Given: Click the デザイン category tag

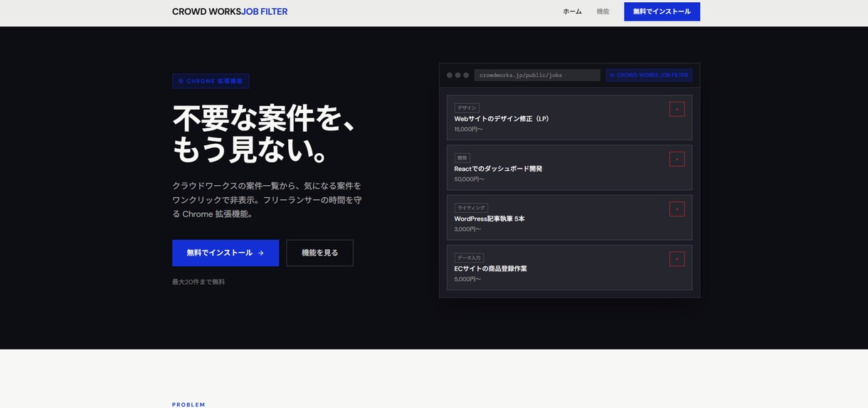Looking at the screenshot, I should [467, 108].
